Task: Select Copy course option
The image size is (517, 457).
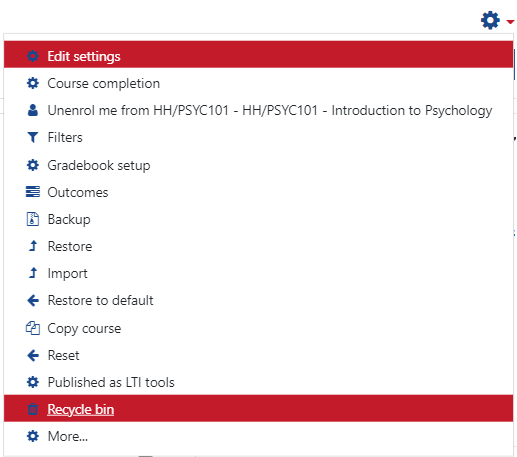Action: [258, 328]
